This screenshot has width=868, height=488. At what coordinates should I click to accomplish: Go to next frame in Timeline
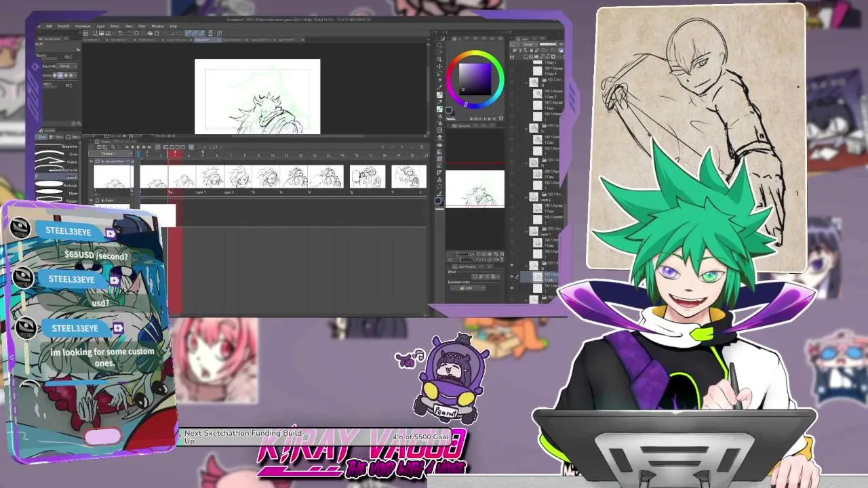click(144, 147)
